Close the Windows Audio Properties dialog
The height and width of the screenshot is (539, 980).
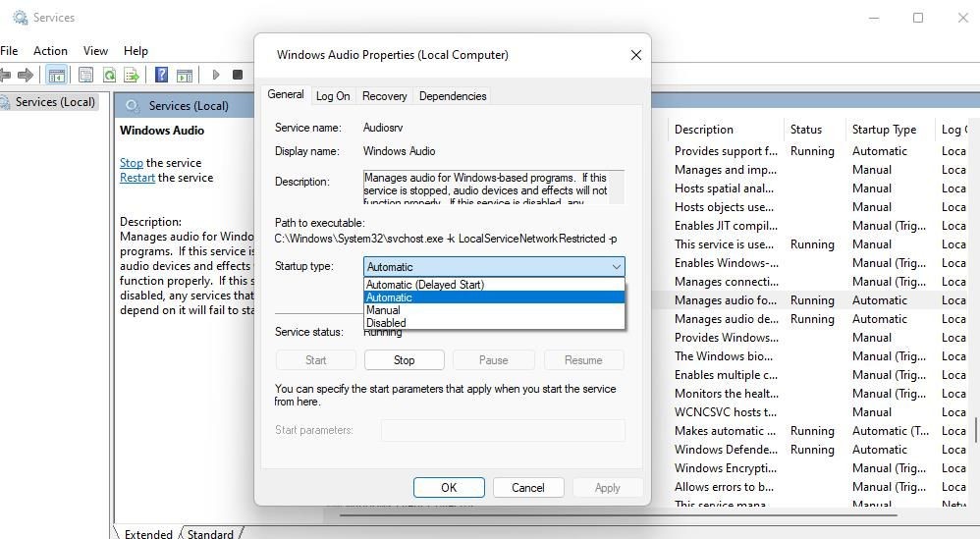click(x=635, y=55)
